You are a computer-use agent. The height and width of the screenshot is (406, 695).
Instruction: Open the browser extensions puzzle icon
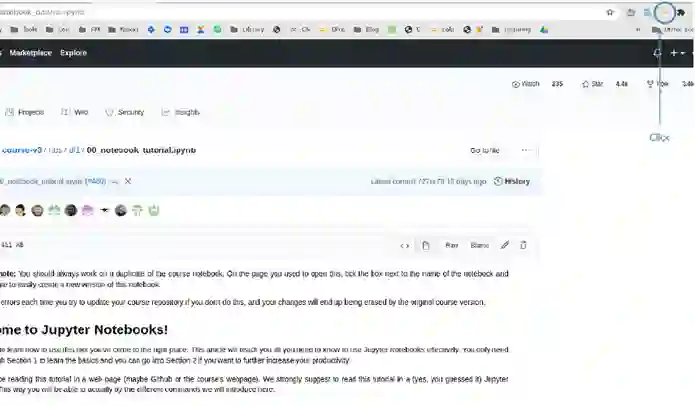(x=681, y=12)
